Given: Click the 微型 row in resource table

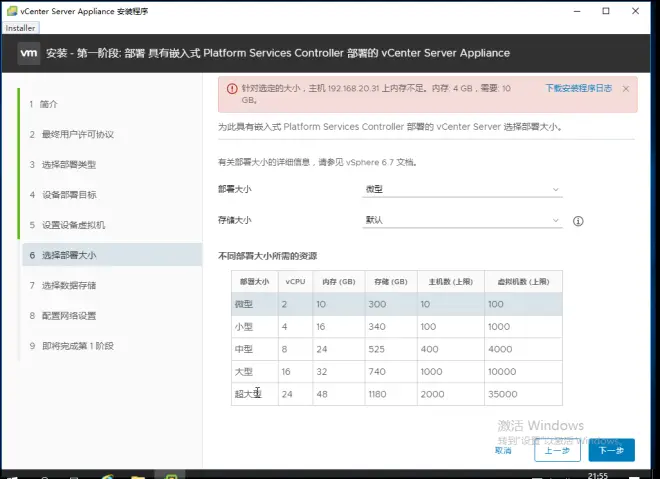Looking at the screenshot, I should pyautogui.click(x=397, y=304).
